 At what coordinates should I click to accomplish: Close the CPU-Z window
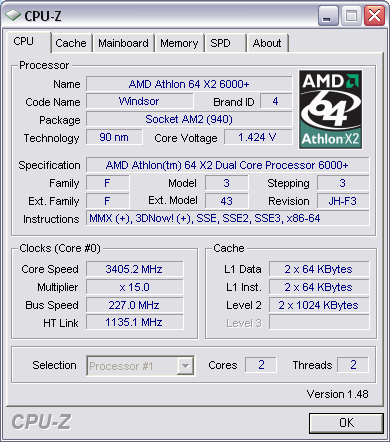pos(374,16)
